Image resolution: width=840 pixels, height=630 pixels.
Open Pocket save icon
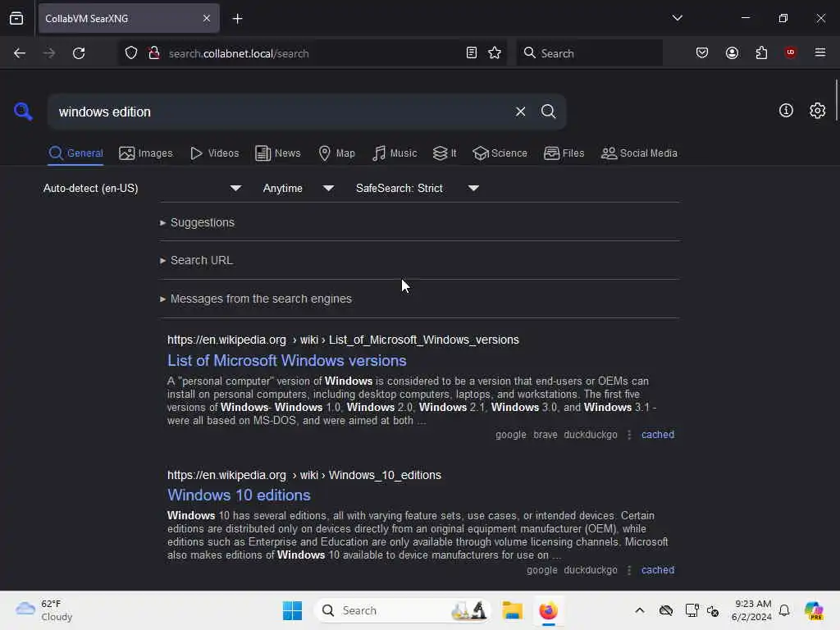point(702,53)
